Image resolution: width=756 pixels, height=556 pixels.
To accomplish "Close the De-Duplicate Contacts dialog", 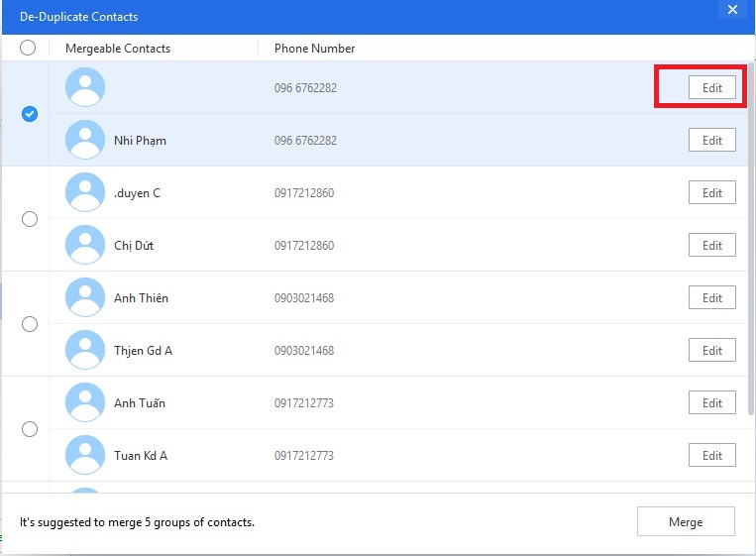I will point(732,10).
